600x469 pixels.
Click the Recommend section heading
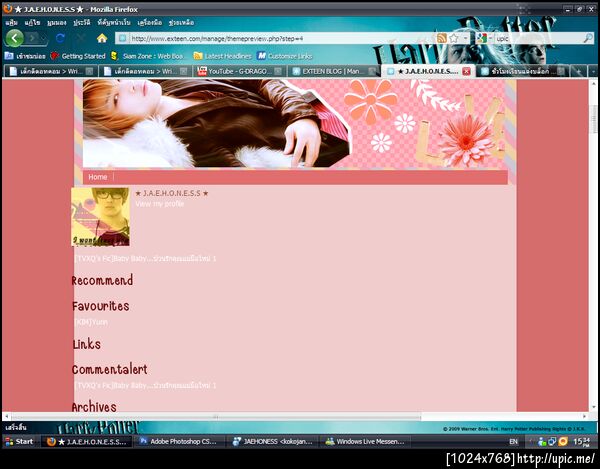102,280
